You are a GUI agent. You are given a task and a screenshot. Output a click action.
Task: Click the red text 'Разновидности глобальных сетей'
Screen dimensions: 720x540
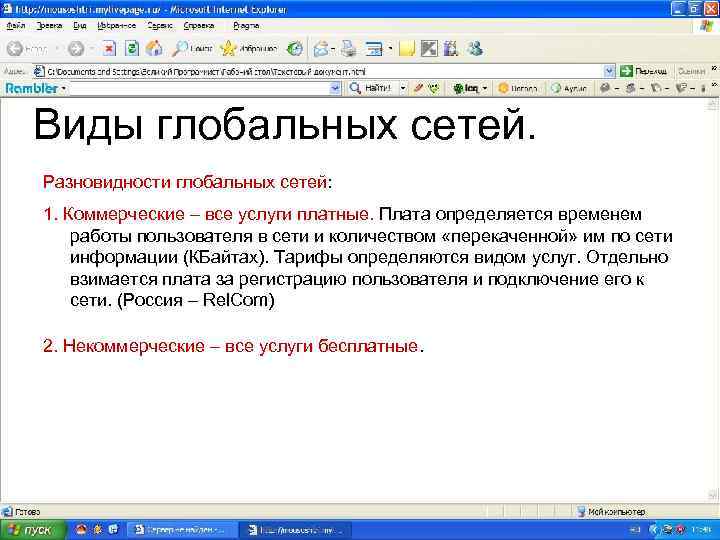(x=185, y=182)
